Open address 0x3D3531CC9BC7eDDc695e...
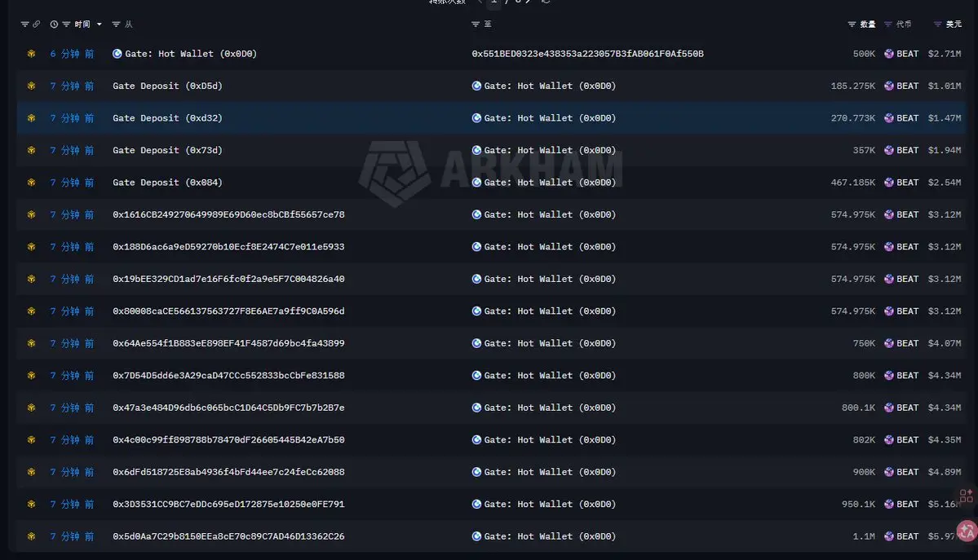This screenshot has height=560, width=978. pyautogui.click(x=228, y=504)
